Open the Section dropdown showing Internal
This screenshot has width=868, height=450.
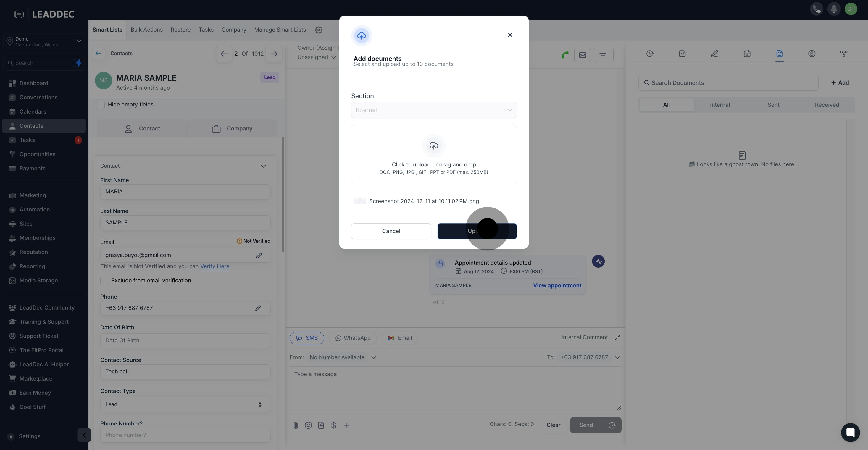pos(434,110)
